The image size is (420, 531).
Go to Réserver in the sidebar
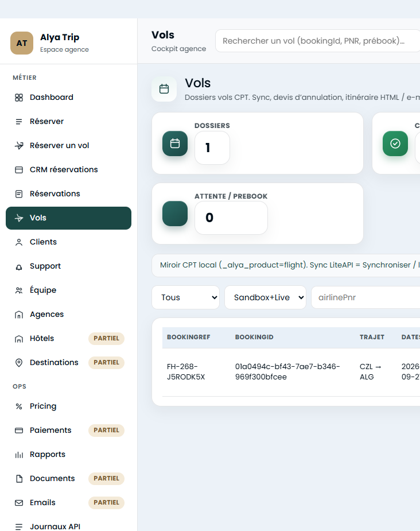(x=68, y=122)
